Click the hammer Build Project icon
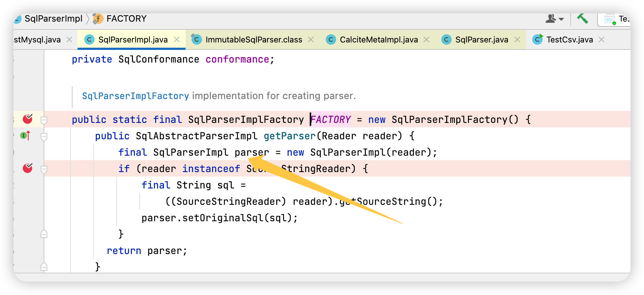Viewport: 644px width, 295px height. [x=583, y=18]
